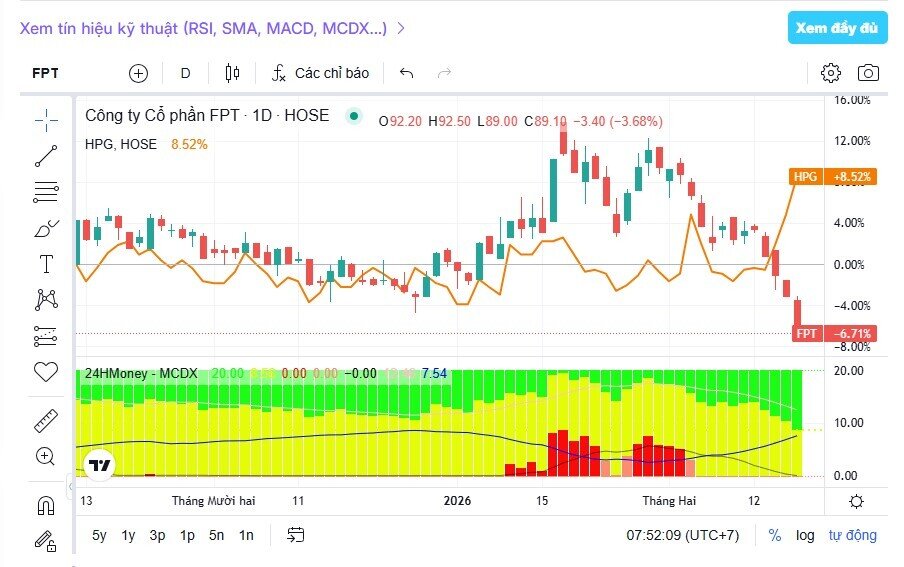Click the heart favorites icon

click(x=46, y=372)
